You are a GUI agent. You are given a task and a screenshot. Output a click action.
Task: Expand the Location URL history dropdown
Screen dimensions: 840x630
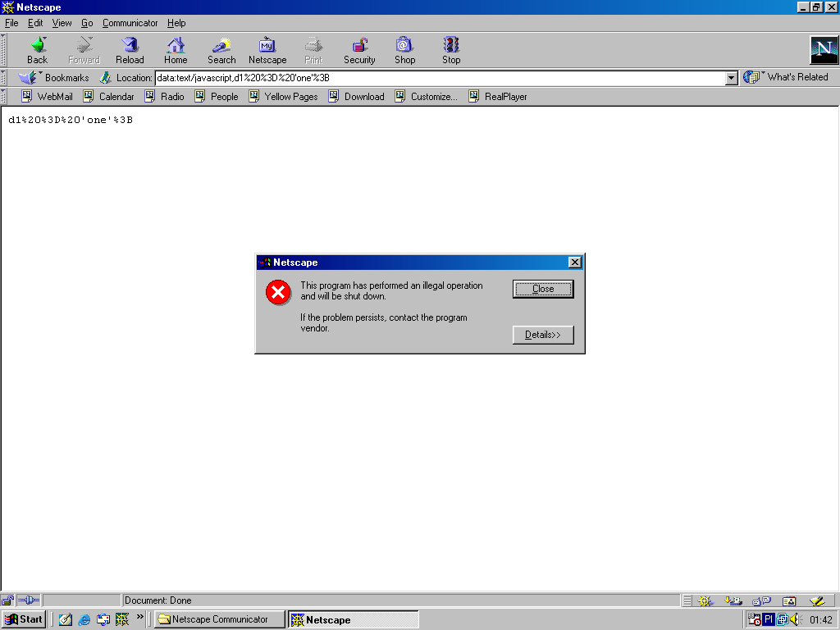click(732, 78)
